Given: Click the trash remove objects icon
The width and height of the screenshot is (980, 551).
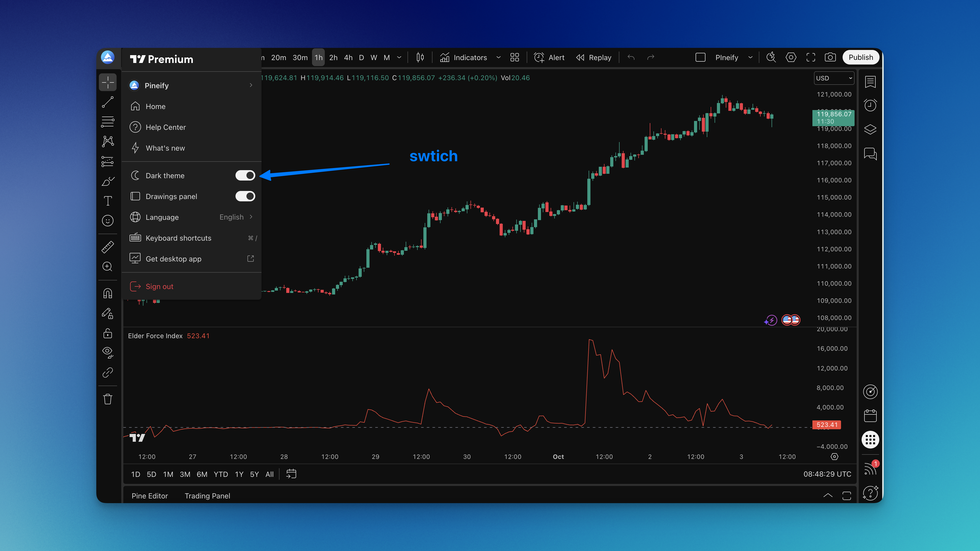Looking at the screenshot, I should 108,399.
